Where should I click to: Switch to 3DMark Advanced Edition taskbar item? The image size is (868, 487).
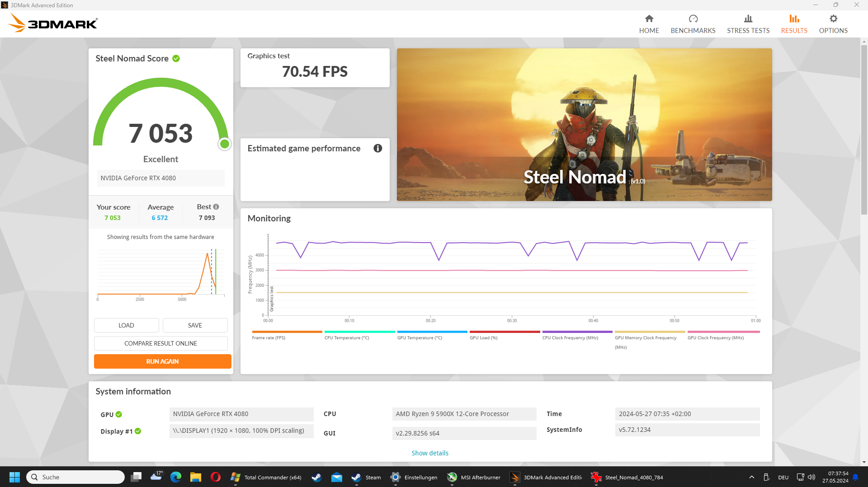coord(546,477)
